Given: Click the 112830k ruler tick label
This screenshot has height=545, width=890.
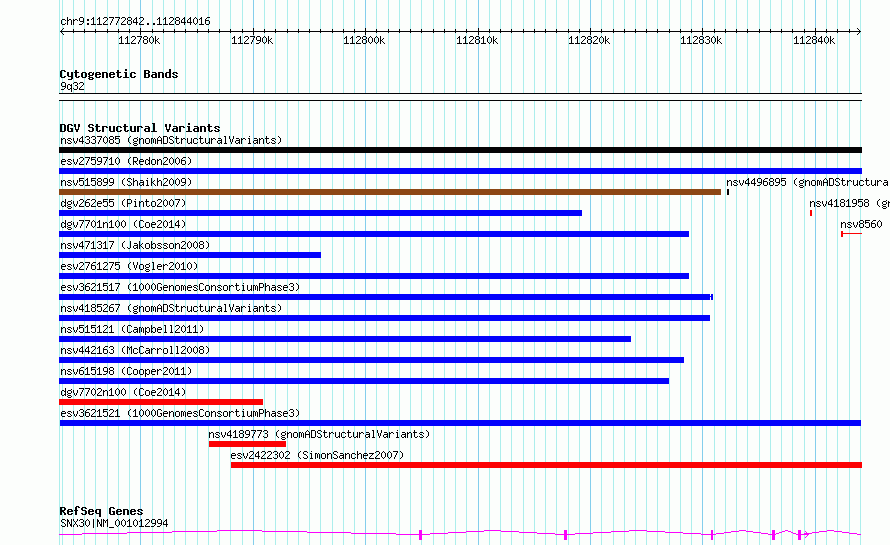Looking at the screenshot, I should [x=702, y=40].
